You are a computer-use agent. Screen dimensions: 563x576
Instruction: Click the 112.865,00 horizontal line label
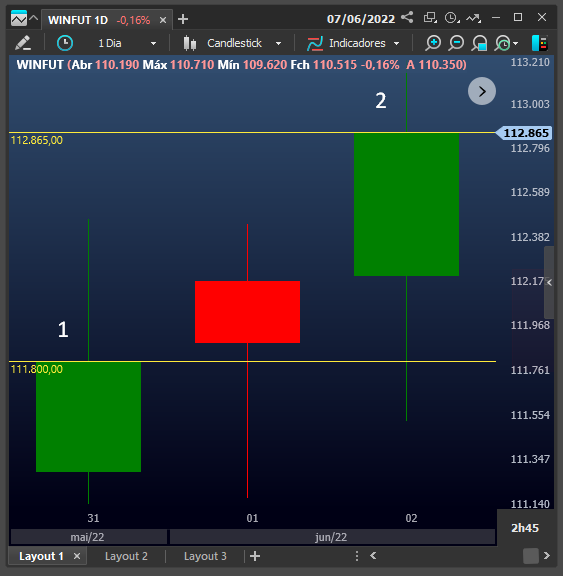coord(37,140)
